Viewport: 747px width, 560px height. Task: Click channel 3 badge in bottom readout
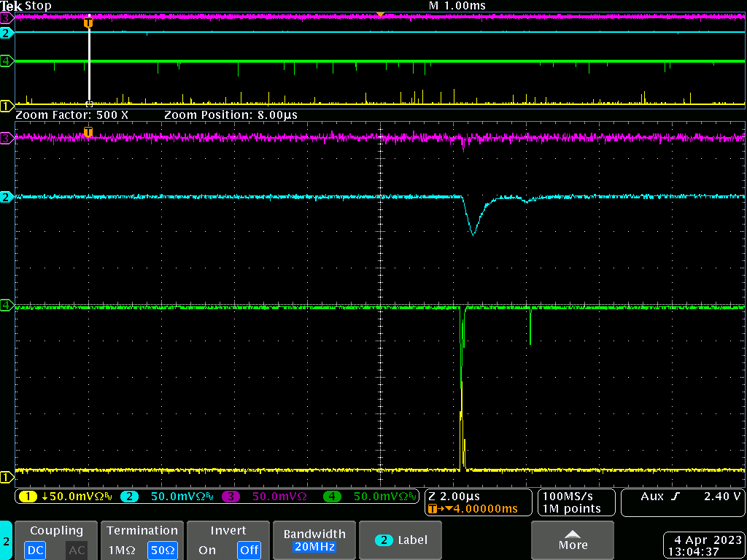click(x=231, y=497)
